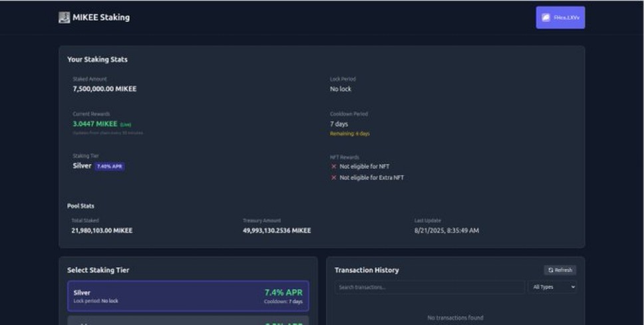Image resolution: width=644 pixels, height=325 pixels.
Task: Click the MIKEE Staking logo icon
Action: pos(64,17)
